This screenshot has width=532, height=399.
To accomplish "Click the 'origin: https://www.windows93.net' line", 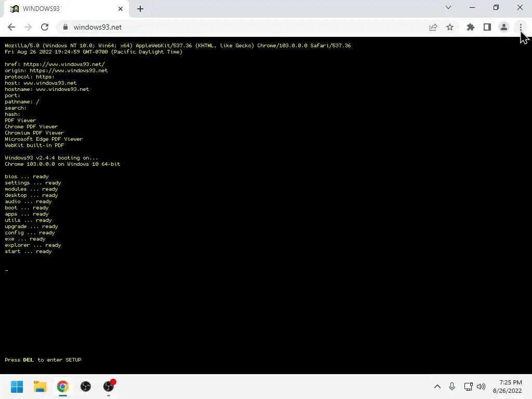I will point(56,71).
